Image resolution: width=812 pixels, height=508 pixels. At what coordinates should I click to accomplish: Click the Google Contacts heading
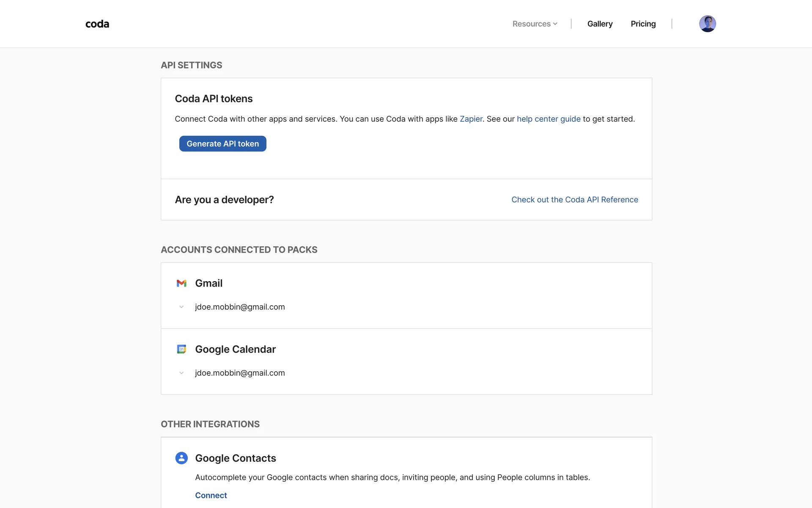tap(235, 458)
